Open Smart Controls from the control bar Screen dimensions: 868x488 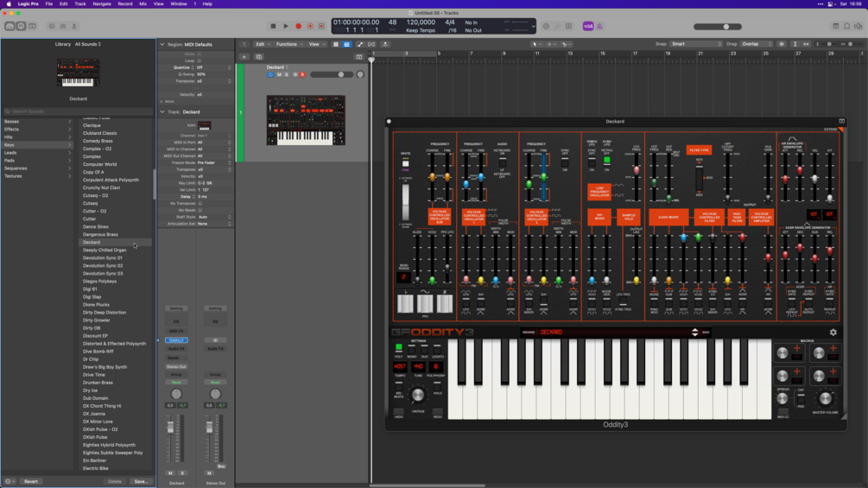click(x=52, y=26)
